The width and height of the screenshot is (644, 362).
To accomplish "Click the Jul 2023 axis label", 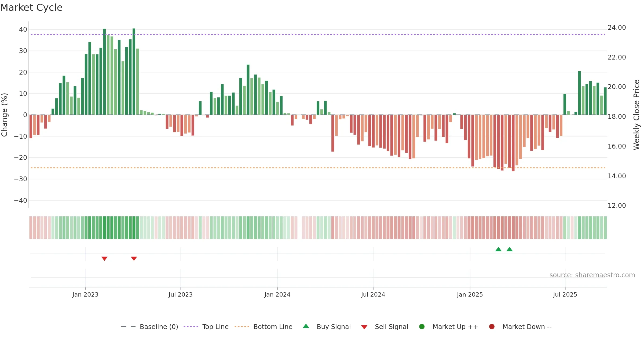I will [181, 295].
